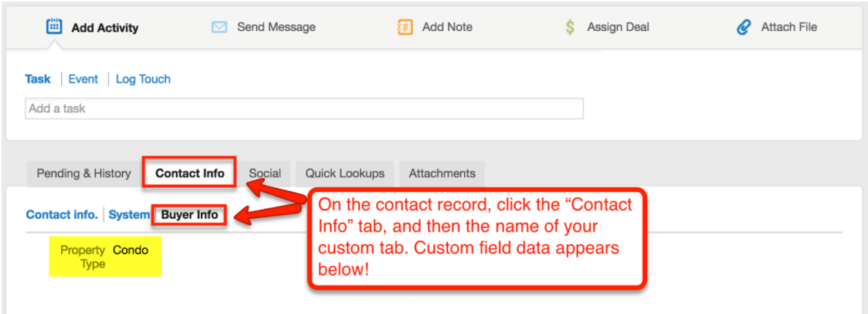Select the Assign Deal action
Viewport: 868px width, 314px height.
pyautogui.click(x=618, y=27)
